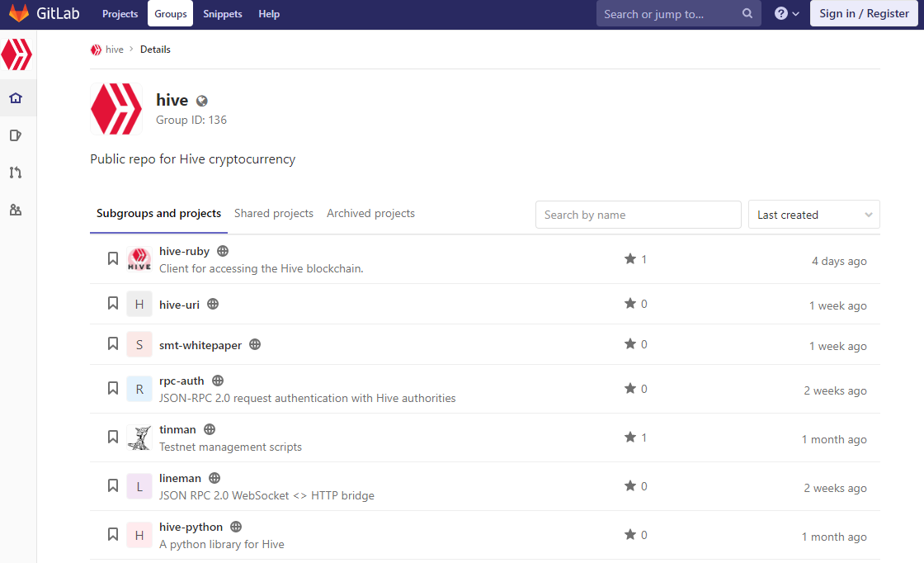This screenshot has height=563, width=924.
Task: Open the Last created sort dropdown
Action: (x=813, y=215)
